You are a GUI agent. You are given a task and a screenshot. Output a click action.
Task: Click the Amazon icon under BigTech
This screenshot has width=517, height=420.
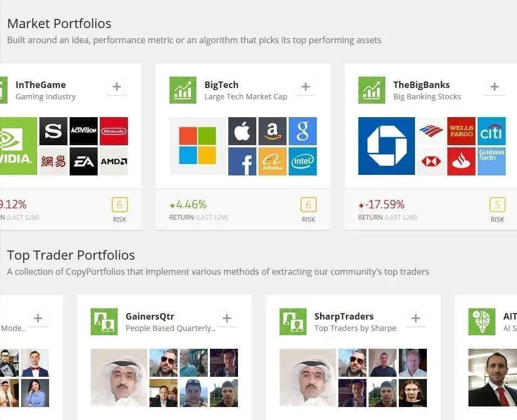click(x=273, y=131)
